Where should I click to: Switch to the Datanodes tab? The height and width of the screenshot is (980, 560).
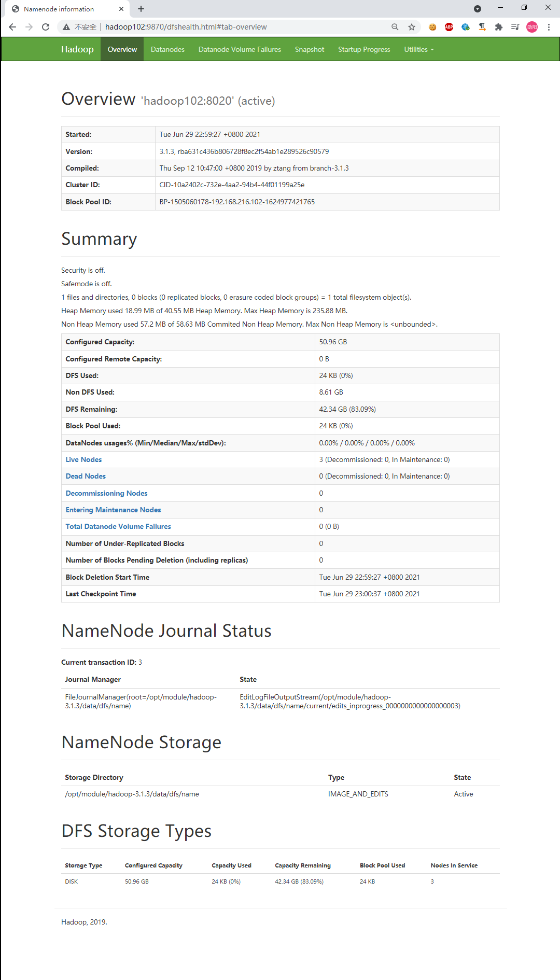(x=167, y=50)
